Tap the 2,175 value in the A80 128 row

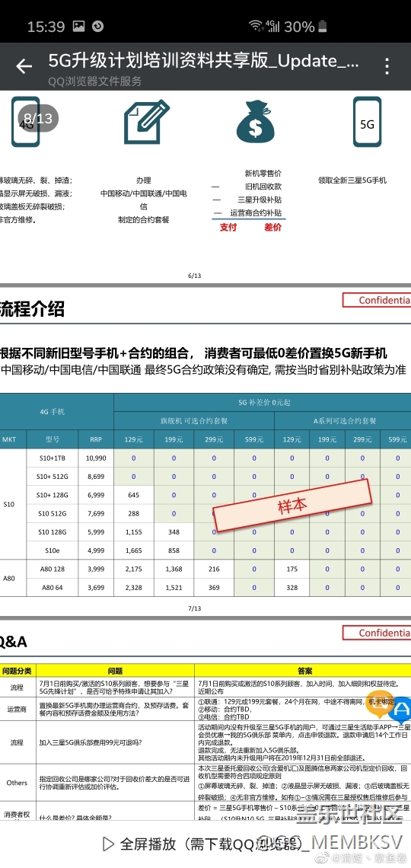click(x=133, y=569)
